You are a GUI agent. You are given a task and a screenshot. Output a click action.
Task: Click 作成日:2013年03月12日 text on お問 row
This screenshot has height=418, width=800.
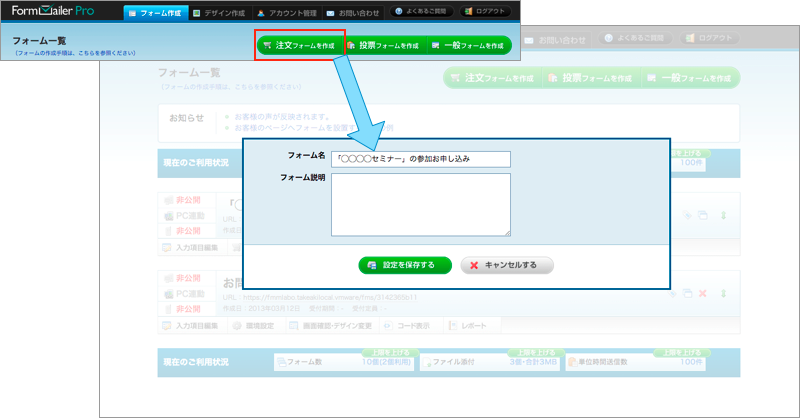tap(262, 309)
